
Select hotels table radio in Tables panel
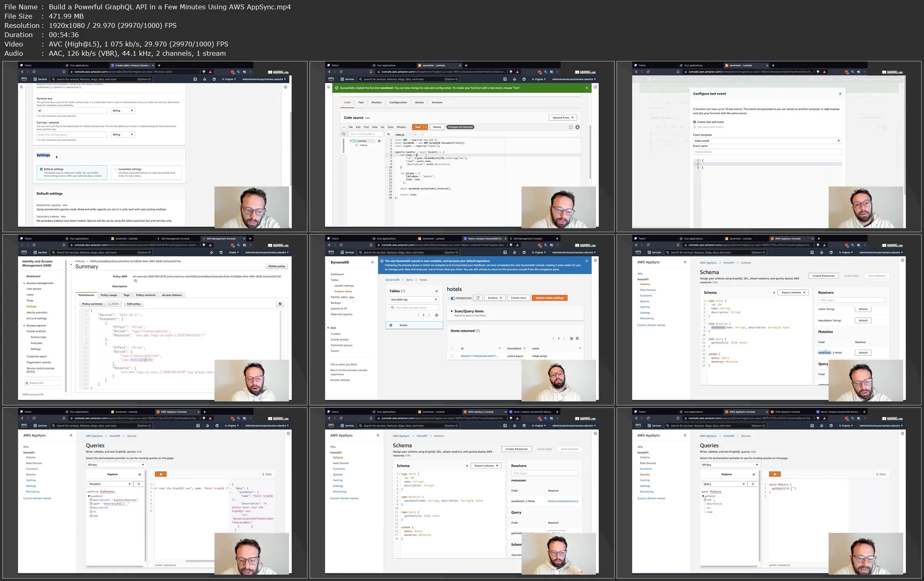391,325
